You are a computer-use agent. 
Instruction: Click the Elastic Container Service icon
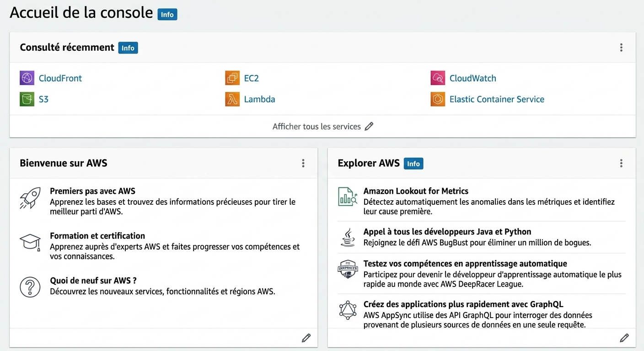click(x=438, y=99)
